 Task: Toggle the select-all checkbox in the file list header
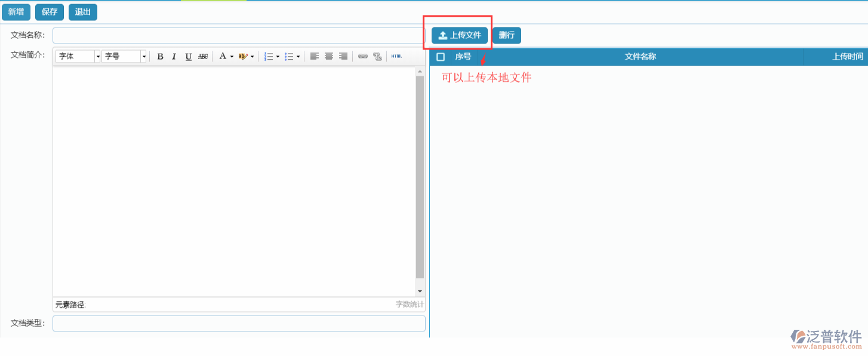tap(440, 57)
